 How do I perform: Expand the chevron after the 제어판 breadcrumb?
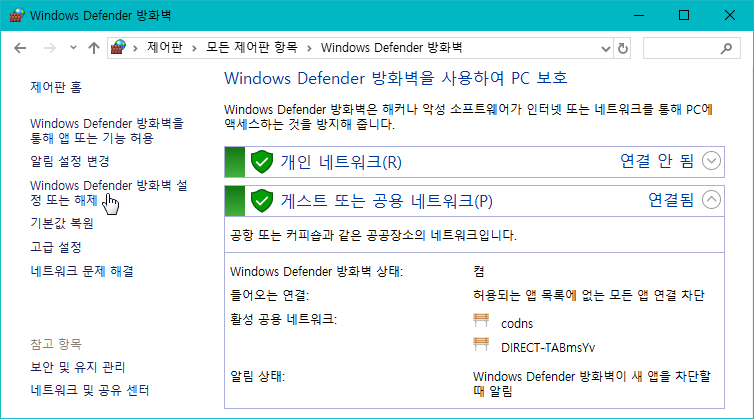[194, 48]
